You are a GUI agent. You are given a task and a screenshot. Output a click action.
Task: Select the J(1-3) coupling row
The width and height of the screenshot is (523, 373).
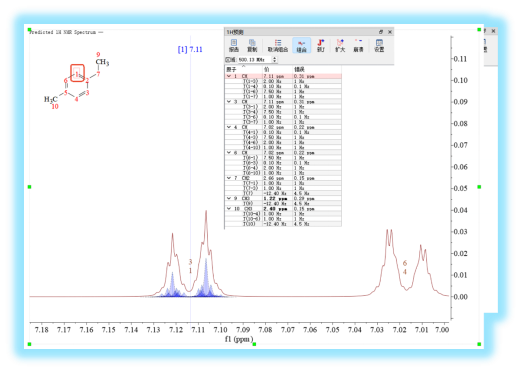[283, 81]
